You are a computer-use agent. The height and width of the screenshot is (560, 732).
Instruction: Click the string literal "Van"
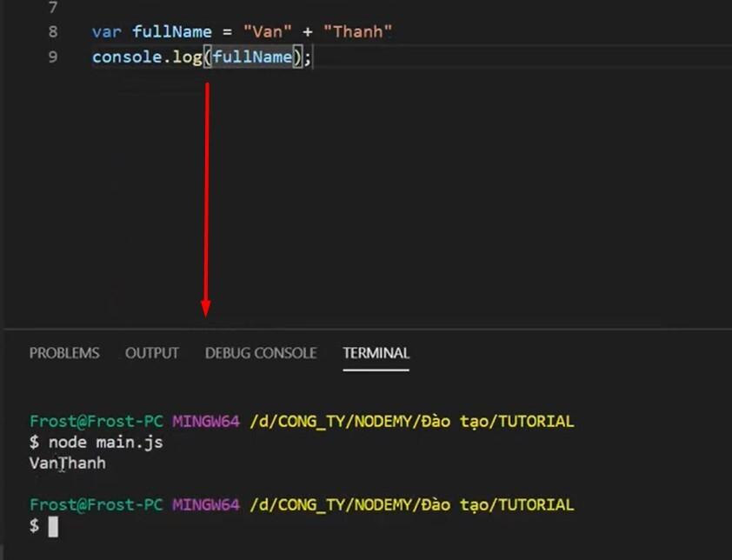point(264,31)
